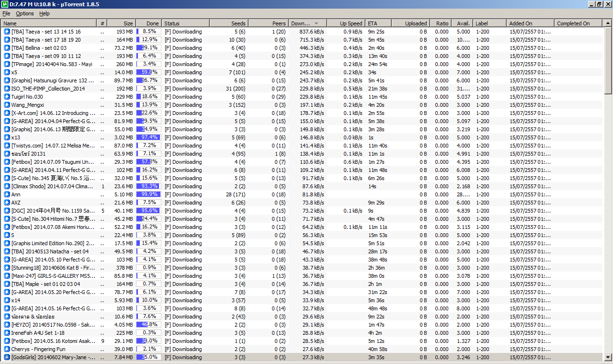This screenshot has width=613, height=364.
Task: Reverse sort on the Down Speed column header
Action: 307,23
